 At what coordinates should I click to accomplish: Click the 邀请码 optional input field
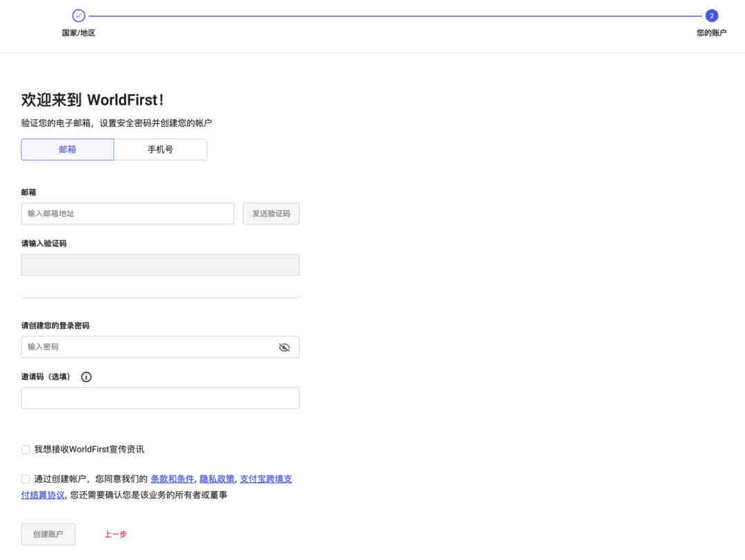click(160, 398)
